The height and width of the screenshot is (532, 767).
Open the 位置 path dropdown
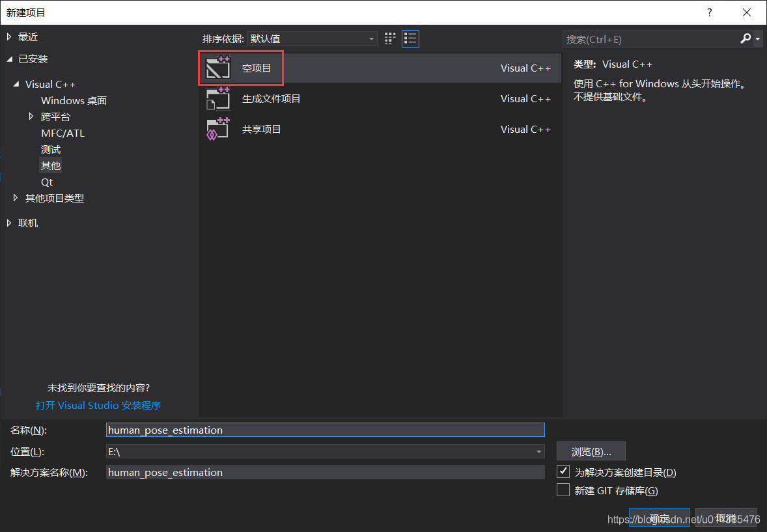538,451
